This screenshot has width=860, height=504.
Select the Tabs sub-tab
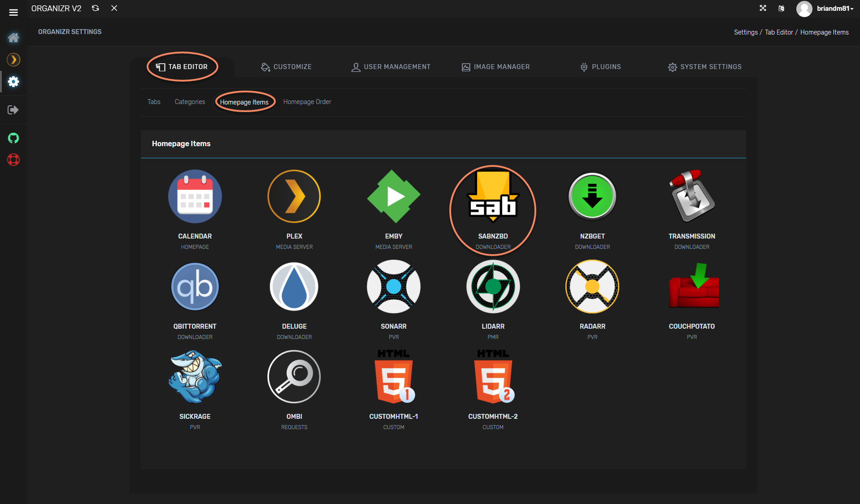coord(154,102)
